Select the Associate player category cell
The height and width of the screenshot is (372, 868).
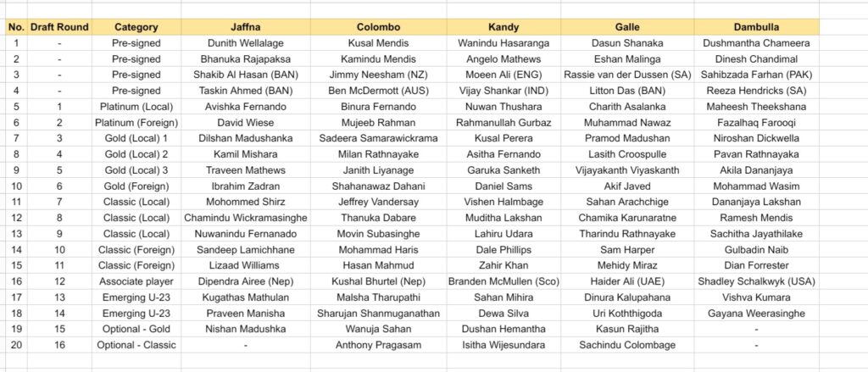pos(136,281)
